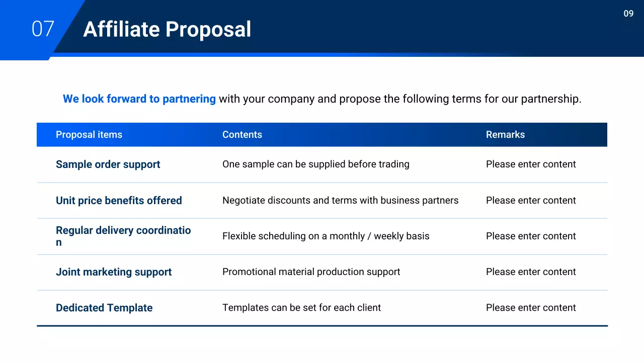Image resolution: width=644 pixels, height=362 pixels.
Task: Click "Promotional material production support" text
Action: pos(311,272)
